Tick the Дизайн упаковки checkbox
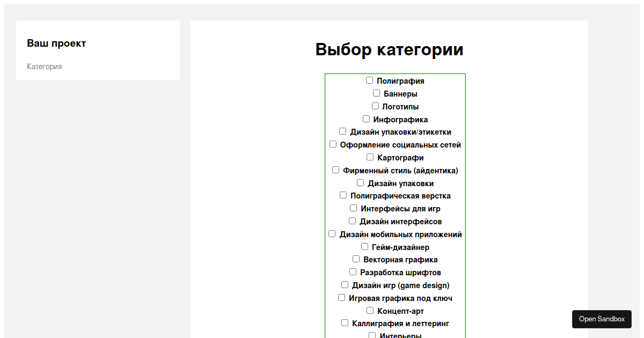The width and height of the screenshot is (644, 338). [x=360, y=183]
